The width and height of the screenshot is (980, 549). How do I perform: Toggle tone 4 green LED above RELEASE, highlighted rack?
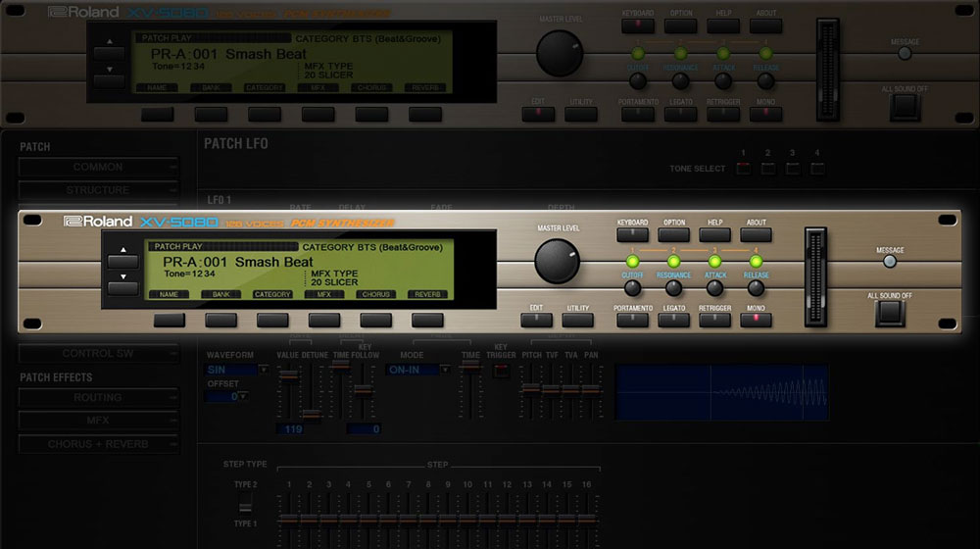pos(756,262)
